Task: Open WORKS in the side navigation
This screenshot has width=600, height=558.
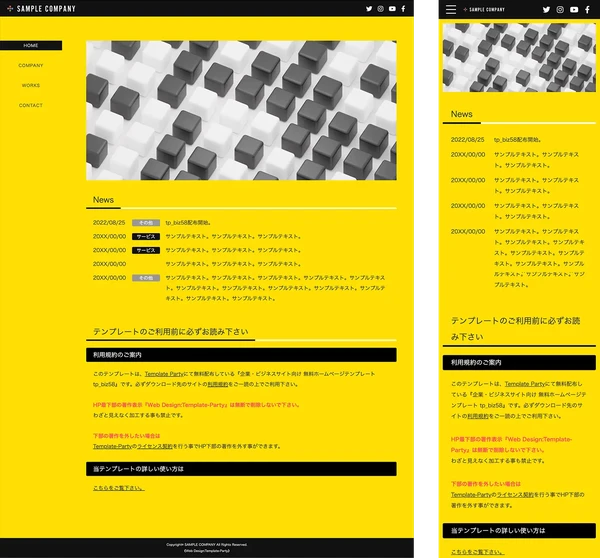Action: [31, 85]
